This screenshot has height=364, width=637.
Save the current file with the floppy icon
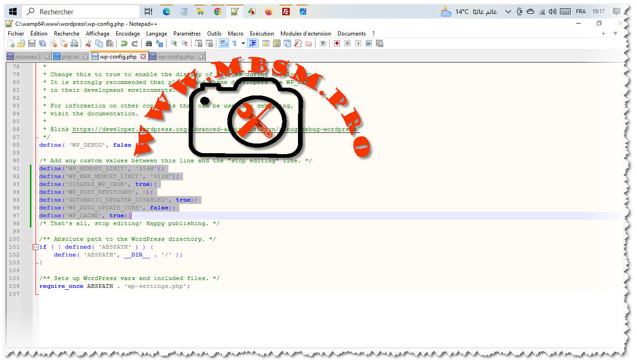(32, 43)
